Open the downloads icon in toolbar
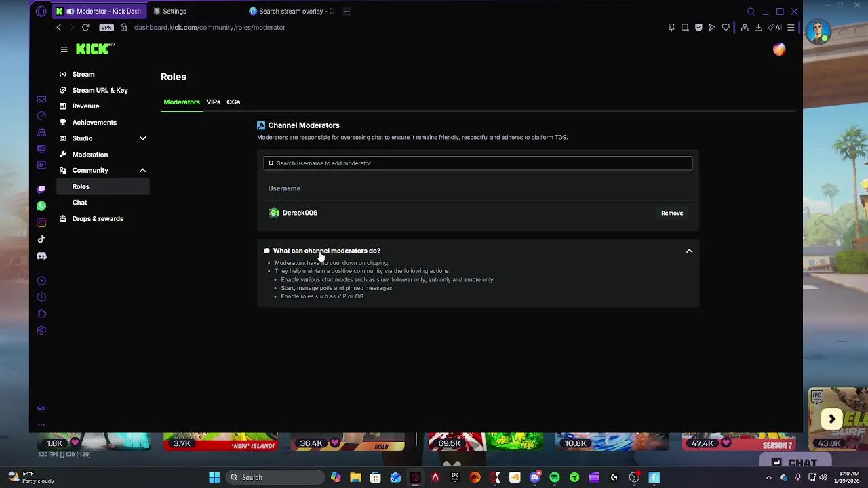This screenshot has height=488, width=868. click(758, 28)
